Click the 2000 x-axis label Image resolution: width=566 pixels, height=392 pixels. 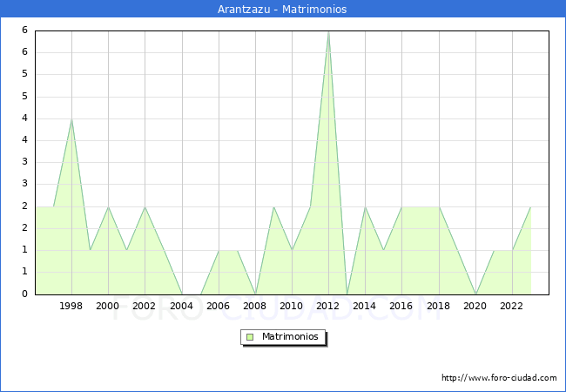point(108,306)
